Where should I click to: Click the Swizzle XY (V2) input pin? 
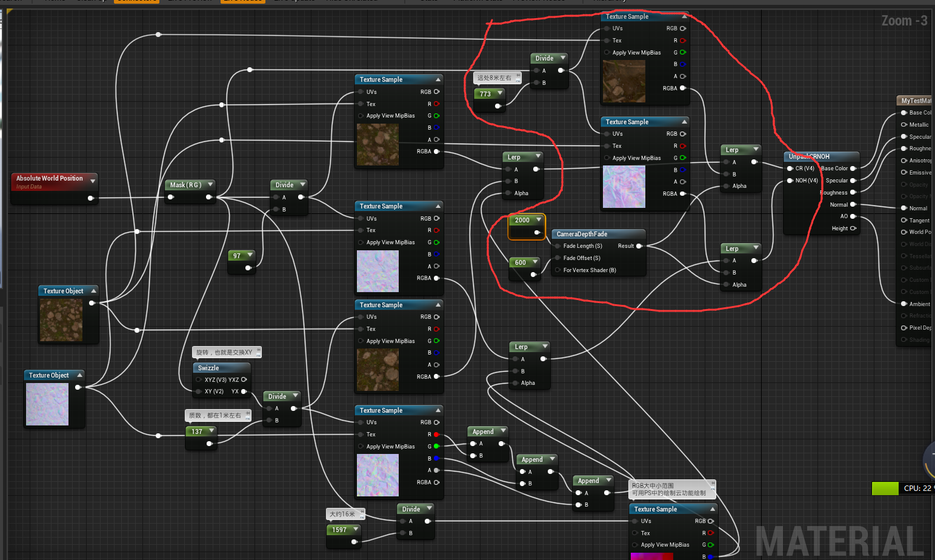[199, 392]
